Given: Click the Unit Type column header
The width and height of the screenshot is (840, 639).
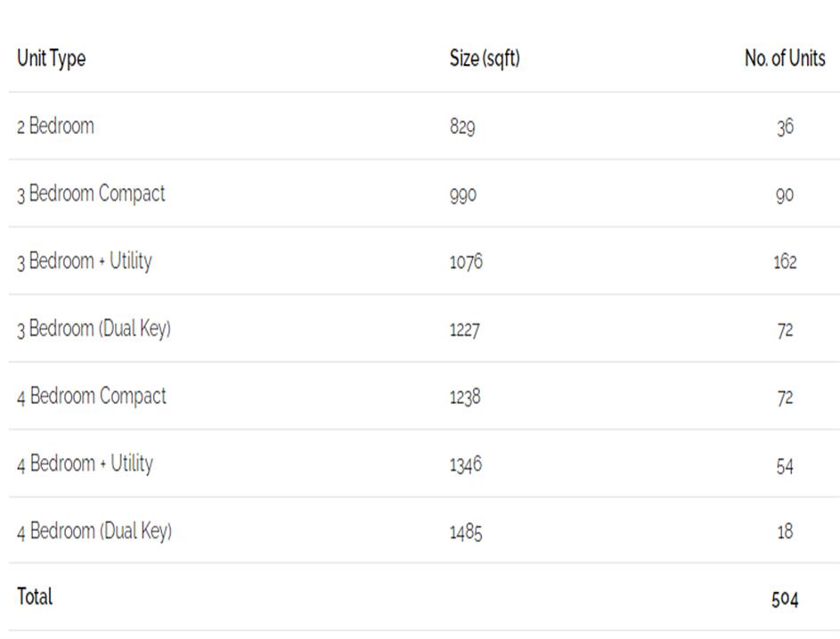Looking at the screenshot, I should pyautogui.click(x=52, y=59).
